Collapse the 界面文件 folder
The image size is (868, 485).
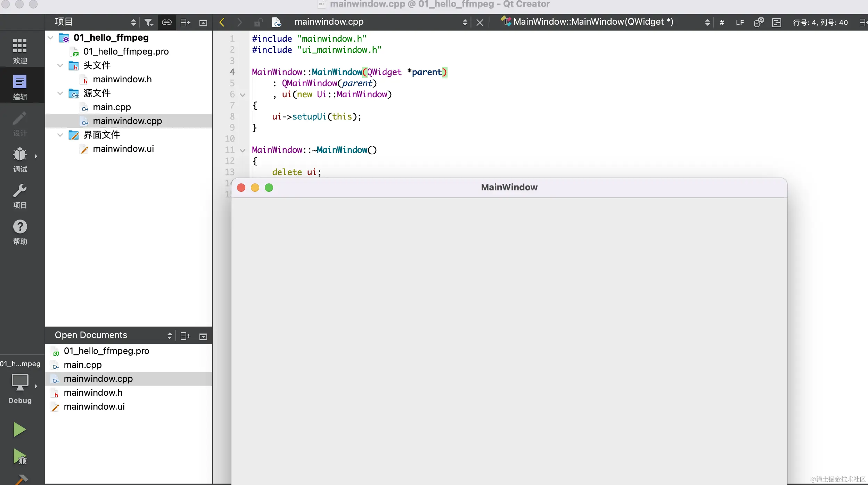[60, 135]
